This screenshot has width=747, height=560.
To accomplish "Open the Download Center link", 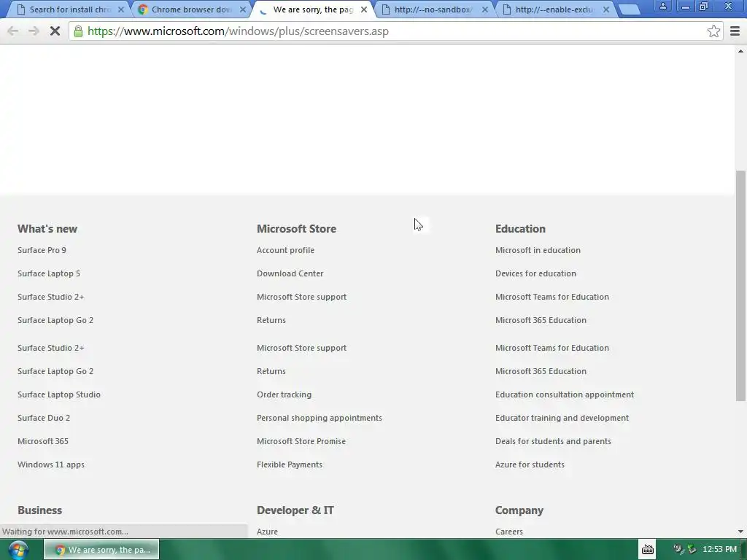I will (x=290, y=273).
